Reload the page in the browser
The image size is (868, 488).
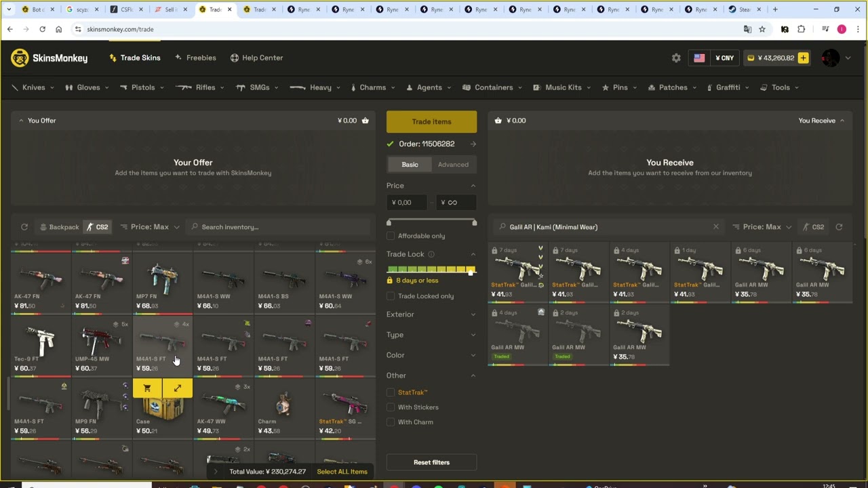click(42, 29)
